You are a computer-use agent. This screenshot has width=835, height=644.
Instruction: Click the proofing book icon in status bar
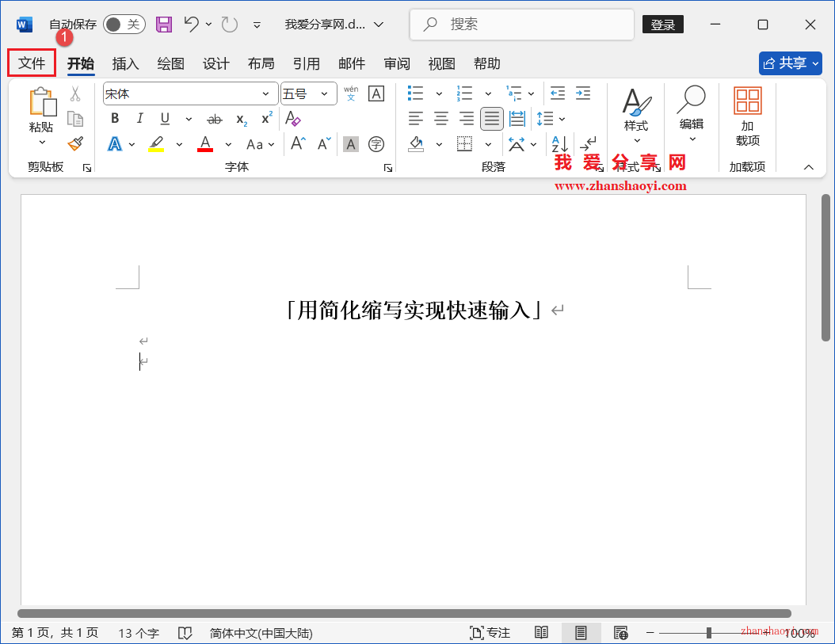coord(185,633)
